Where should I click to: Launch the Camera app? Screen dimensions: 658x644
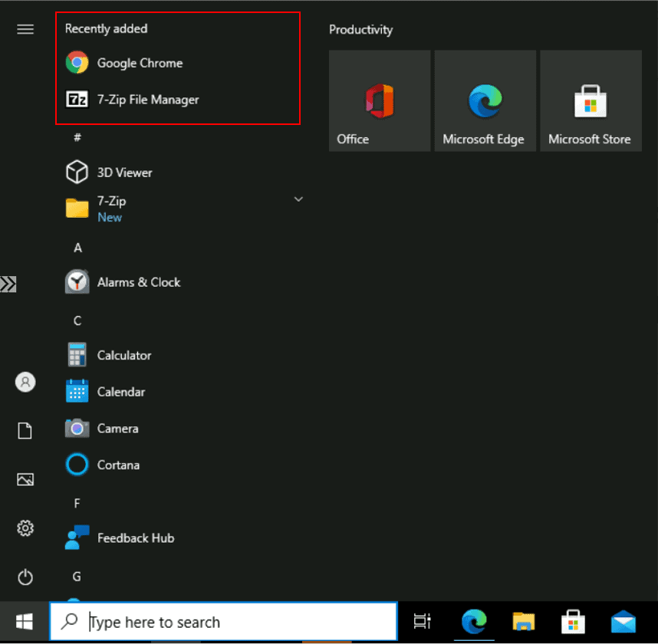101,429
